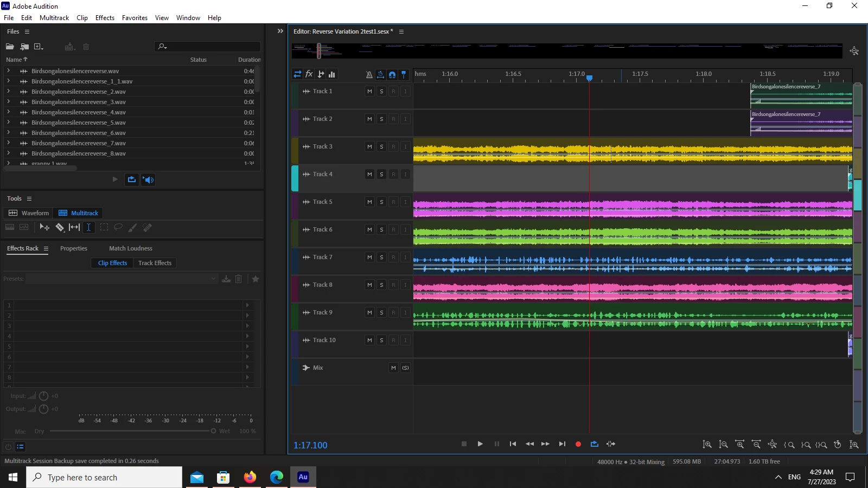
Task: Start playback with the Play button
Action: pos(480,444)
